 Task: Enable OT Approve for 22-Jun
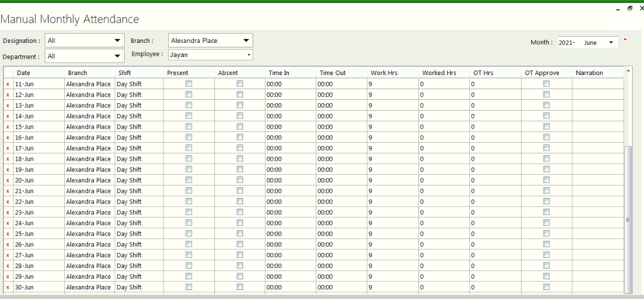point(546,202)
